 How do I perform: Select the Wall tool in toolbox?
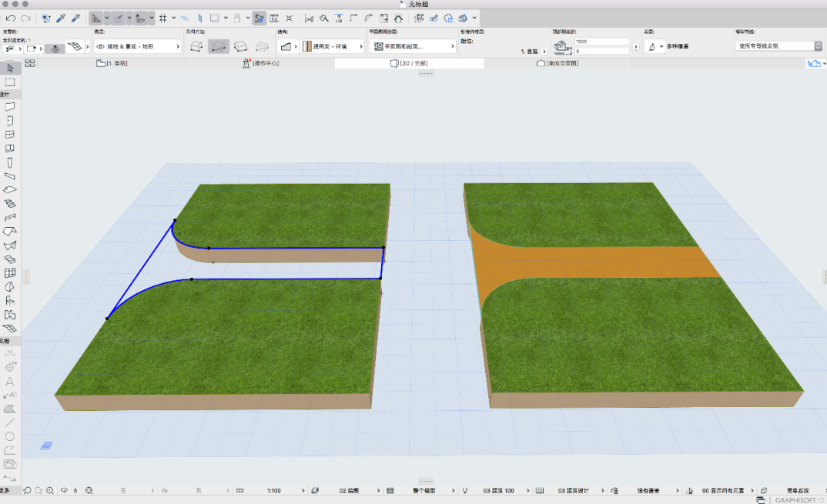pos(10,107)
